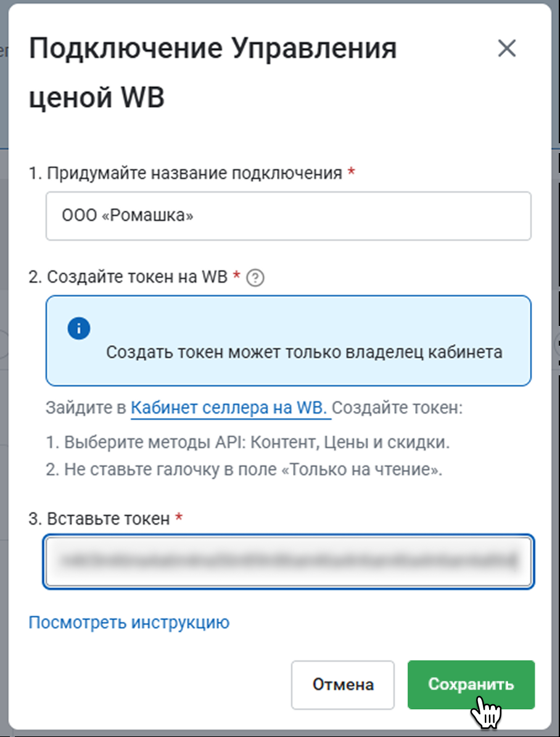Save connection with the "Сохранить" button
This screenshot has height=737, width=560.
click(x=471, y=685)
